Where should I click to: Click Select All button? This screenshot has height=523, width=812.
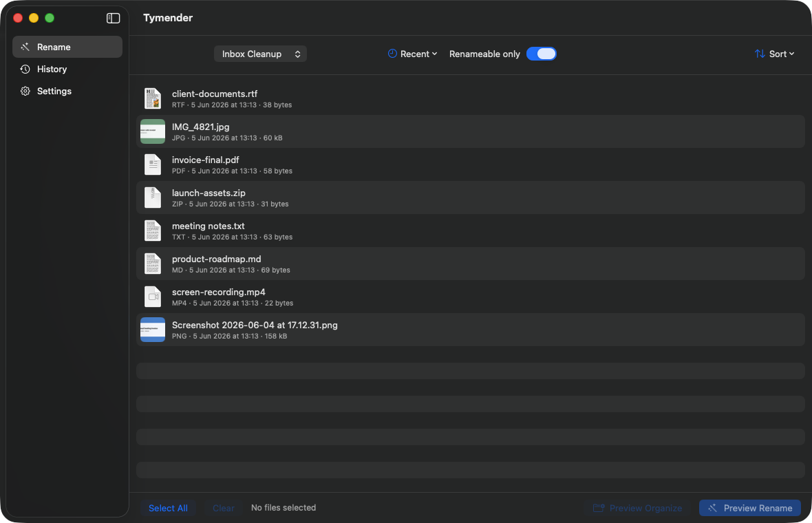pyautogui.click(x=168, y=508)
